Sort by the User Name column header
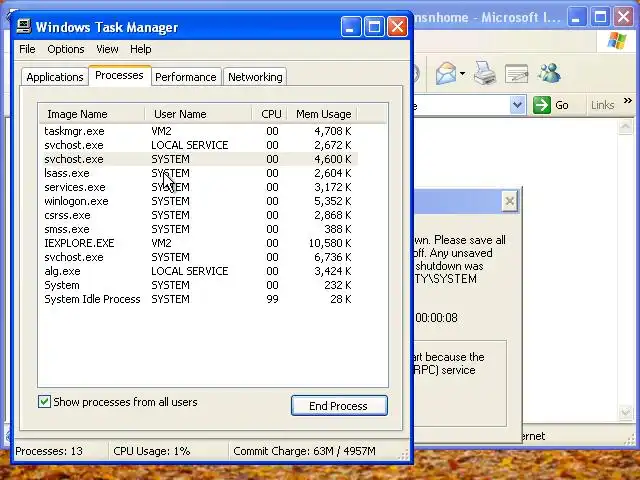Screen dimensions: 640x480 198,114
